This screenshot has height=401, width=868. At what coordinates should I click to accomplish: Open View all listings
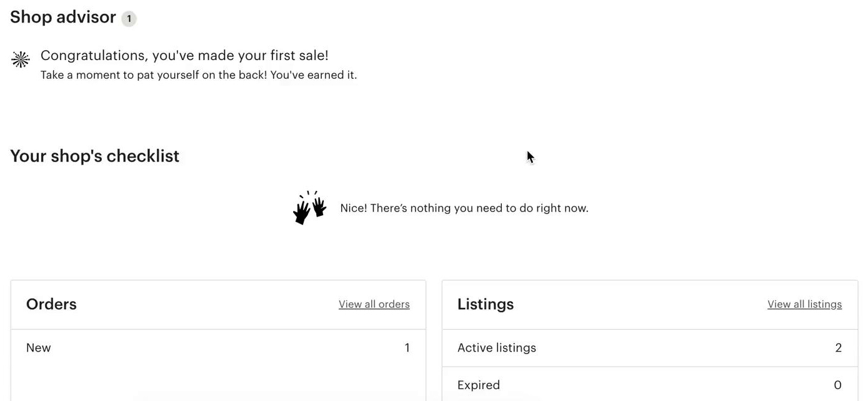coord(804,304)
